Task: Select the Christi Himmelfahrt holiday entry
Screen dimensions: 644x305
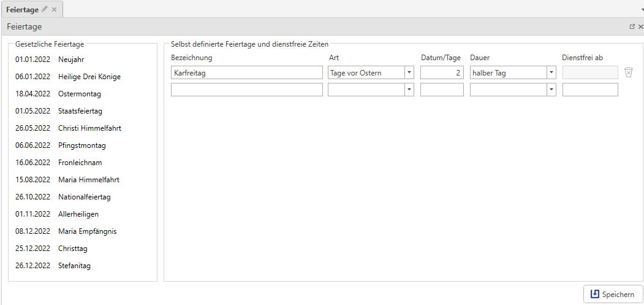Action: click(x=89, y=128)
